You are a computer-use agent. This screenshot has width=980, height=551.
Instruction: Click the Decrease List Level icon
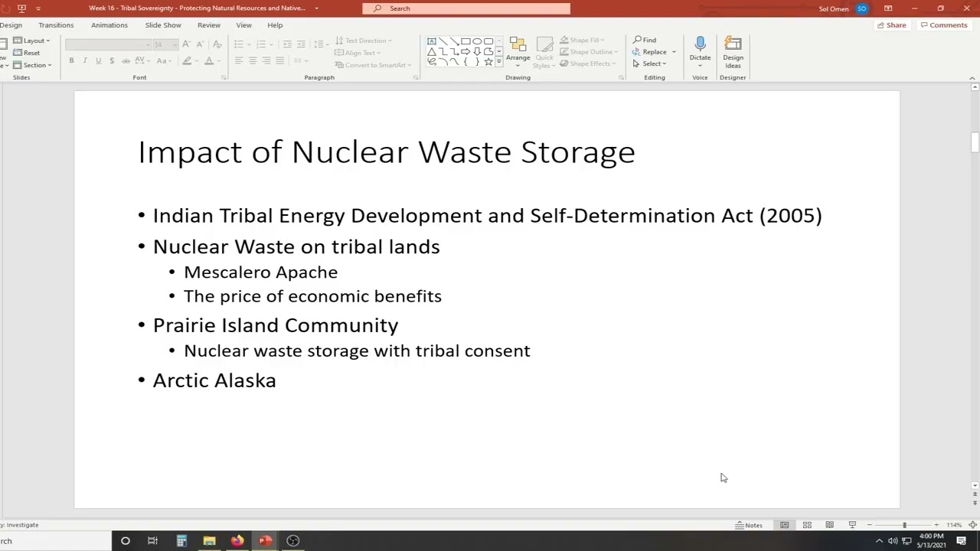287,44
